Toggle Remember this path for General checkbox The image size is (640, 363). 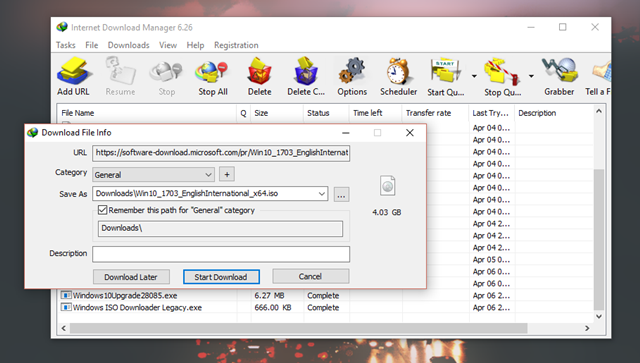click(x=102, y=210)
